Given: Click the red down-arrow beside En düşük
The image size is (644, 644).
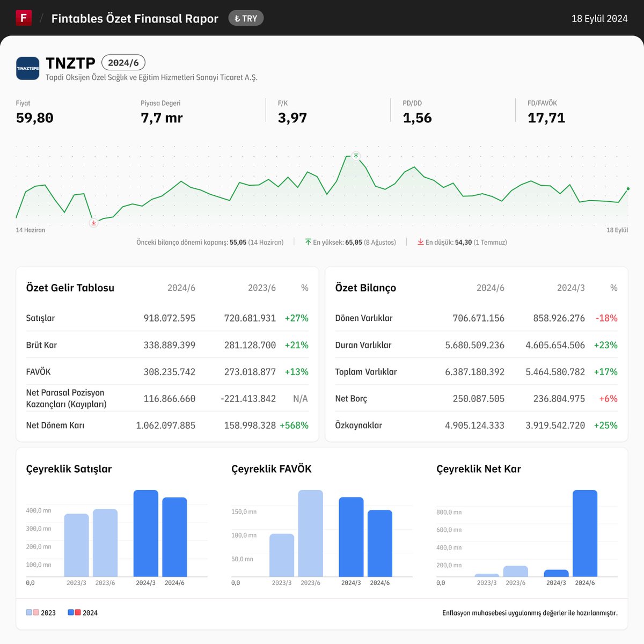Looking at the screenshot, I should (x=421, y=242).
